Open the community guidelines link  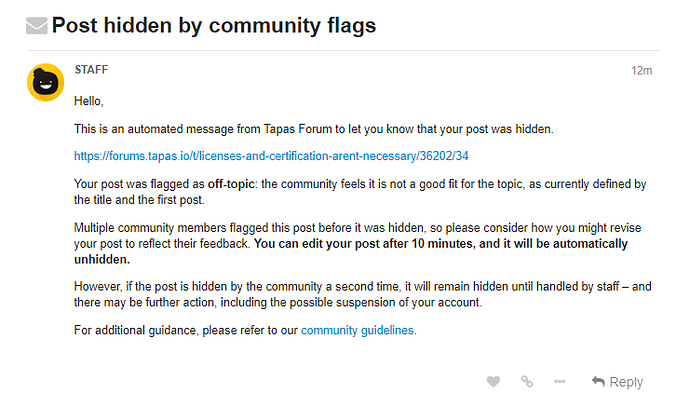358,330
